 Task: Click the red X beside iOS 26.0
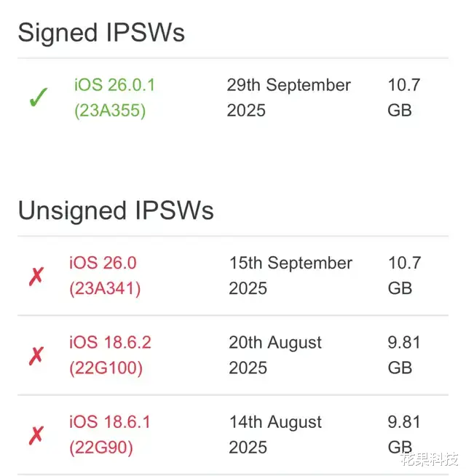(x=36, y=277)
